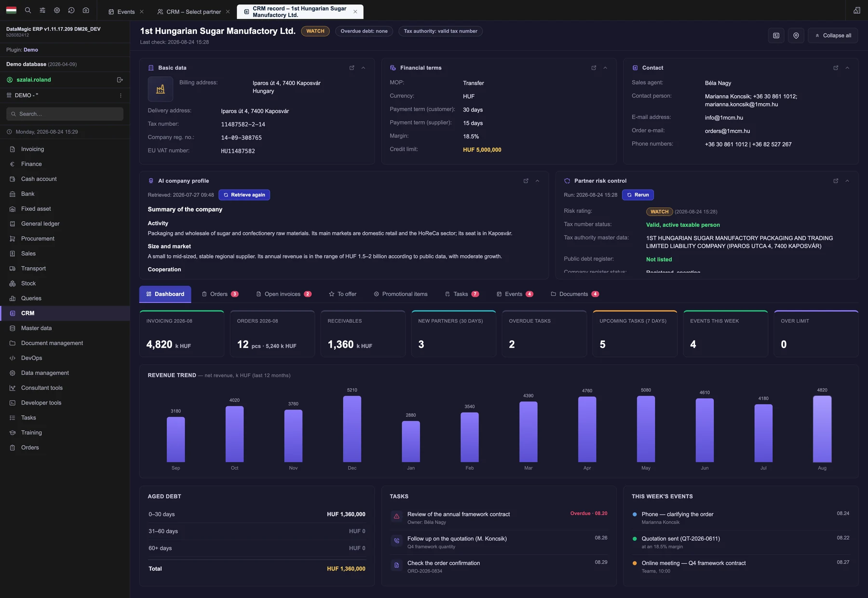
Task: Open Cash account in the sidebar
Action: pyautogui.click(x=65, y=179)
